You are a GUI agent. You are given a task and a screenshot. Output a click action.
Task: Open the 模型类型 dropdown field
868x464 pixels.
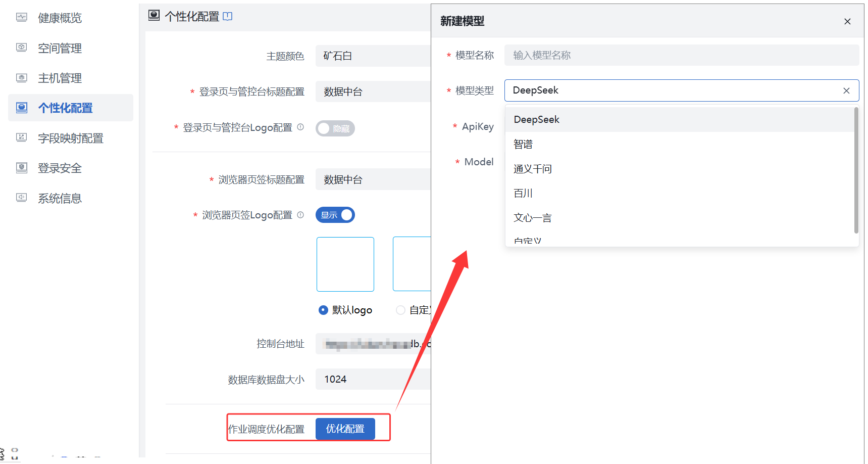tap(656, 90)
